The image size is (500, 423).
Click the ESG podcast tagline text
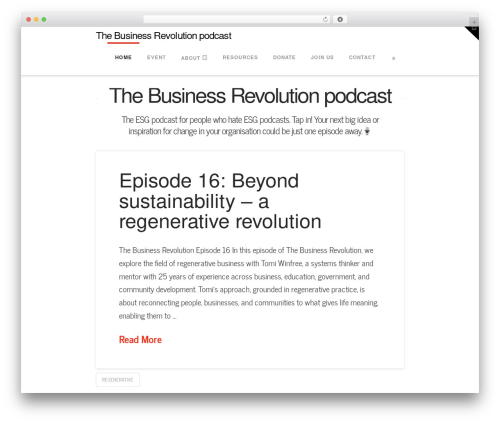(x=250, y=125)
